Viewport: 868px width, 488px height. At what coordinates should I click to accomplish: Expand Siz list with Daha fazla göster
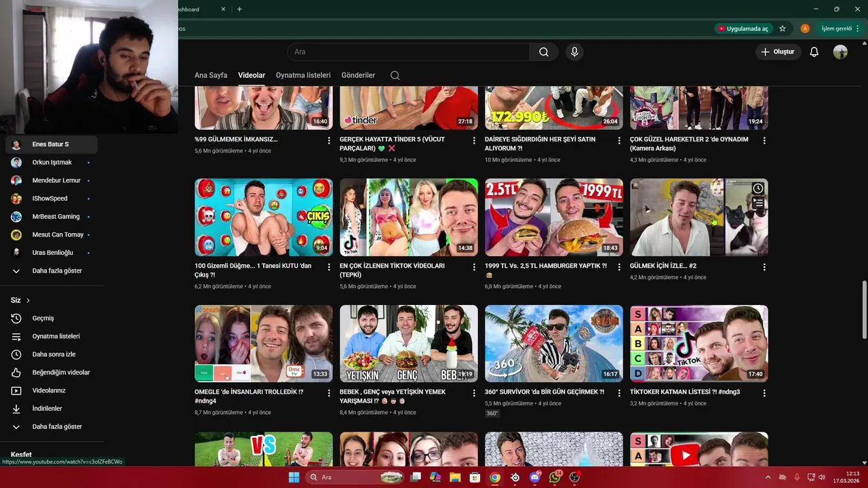(x=52, y=426)
